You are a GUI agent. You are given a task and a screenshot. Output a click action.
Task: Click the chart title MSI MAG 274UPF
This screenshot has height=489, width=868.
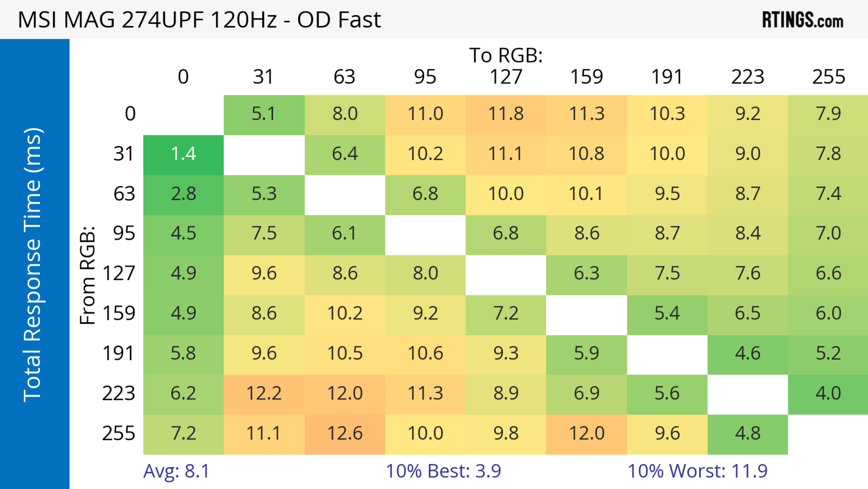199,20
